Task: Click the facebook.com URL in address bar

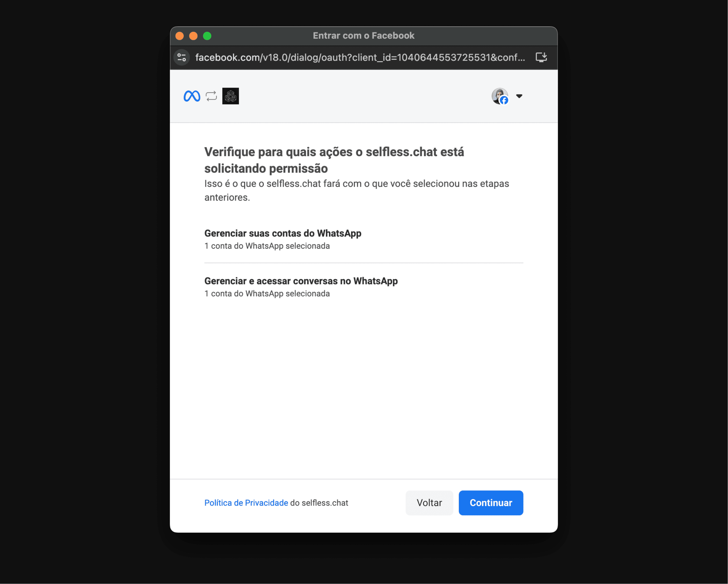Action: tap(360, 57)
